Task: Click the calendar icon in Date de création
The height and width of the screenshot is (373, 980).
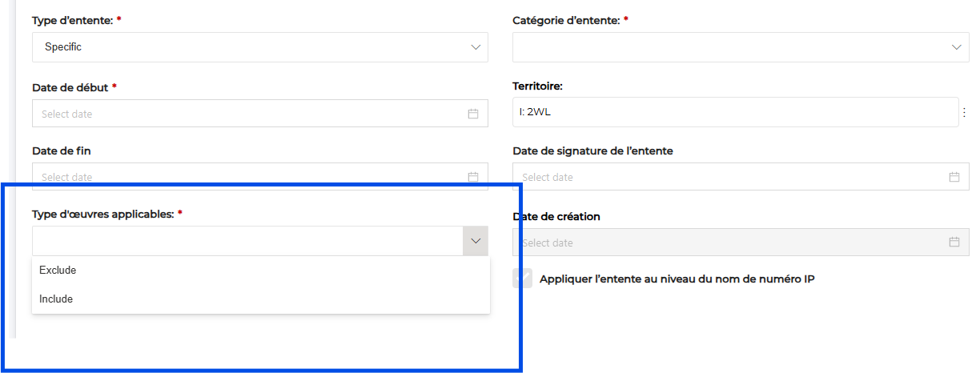Action: (x=954, y=242)
